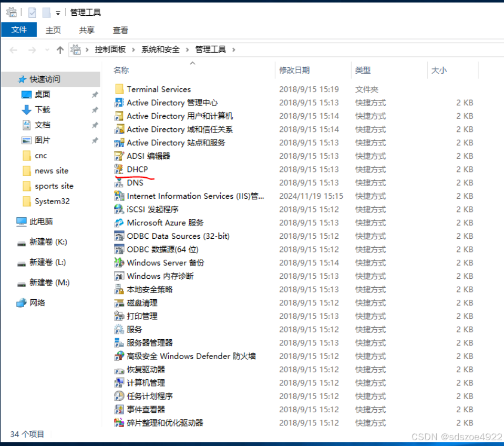The height and width of the screenshot is (446, 504).
Task: Select the Active Directory 域和信任关系 icon
Action: [x=119, y=129]
